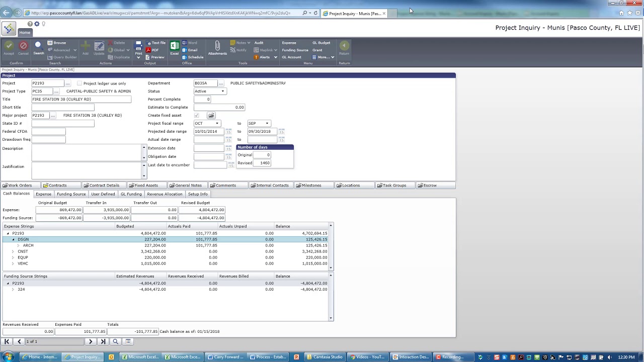The image size is (644, 362).
Task: Go to previous record arrow
Action: (19, 341)
